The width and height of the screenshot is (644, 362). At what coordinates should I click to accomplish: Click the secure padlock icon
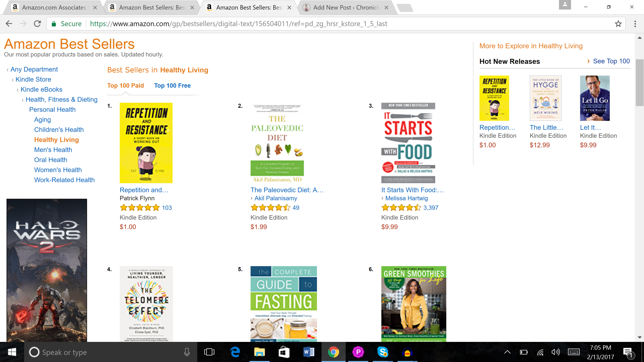54,24
